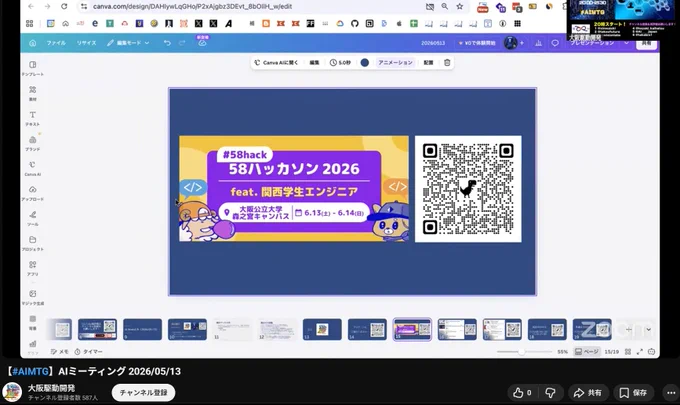Image resolution: width=680 pixels, height=405 pixels.
Task: Collapse the page thumbnail strip chevron
Action: (x=648, y=330)
